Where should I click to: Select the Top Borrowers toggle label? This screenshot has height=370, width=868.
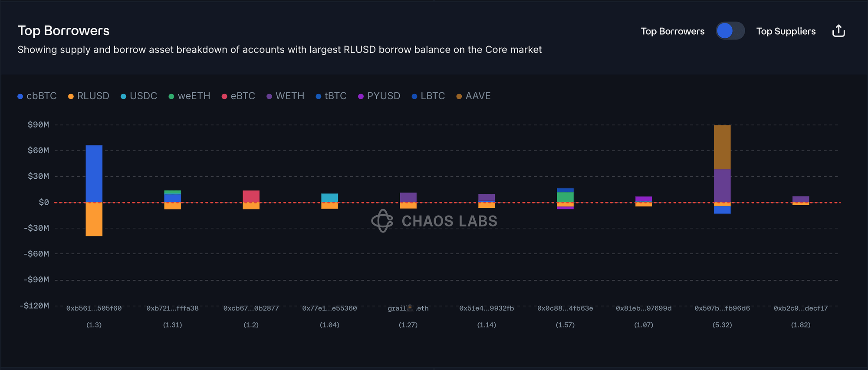(672, 31)
